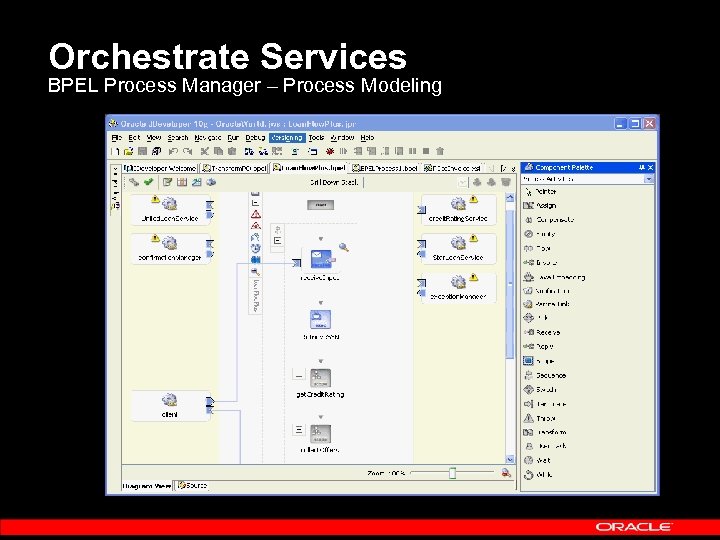Click the Undo toolbar icon
Image resolution: width=720 pixels, height=540 pixels.
pos(173,151)
